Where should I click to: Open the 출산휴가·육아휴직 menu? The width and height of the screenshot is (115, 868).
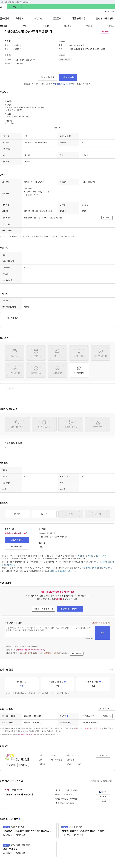(x=105, y=19)
